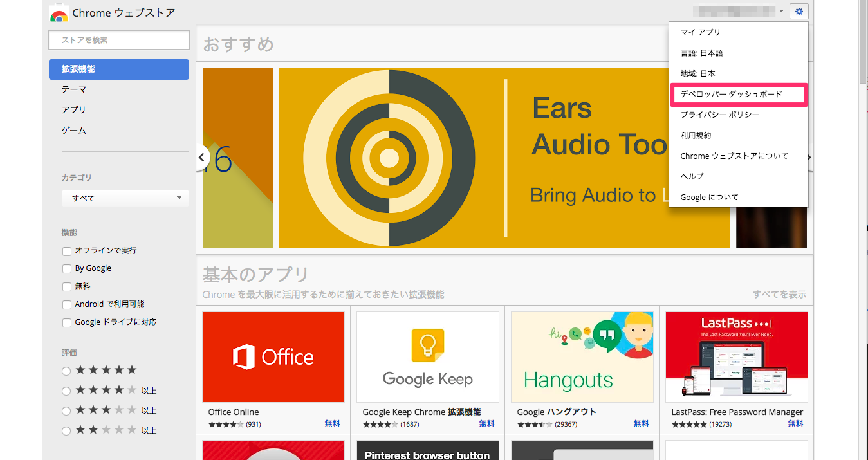The image size is (868, 460).
Task: Check the By Google filter
Action: pos(67,269)
